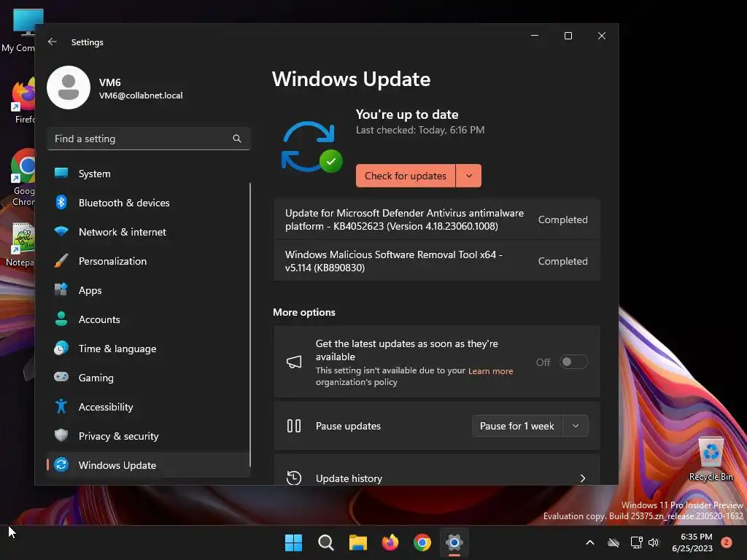Click the Time & language clock icon
The height and width of the screenshot is (560, 747).
[61, 348]
